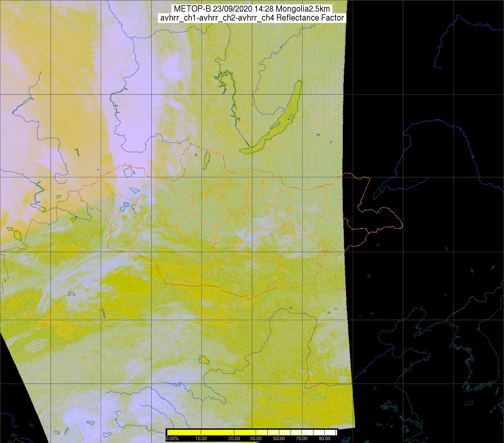
Task: Select the 20.00 colorbar tick label
Action: pos(235,439)
